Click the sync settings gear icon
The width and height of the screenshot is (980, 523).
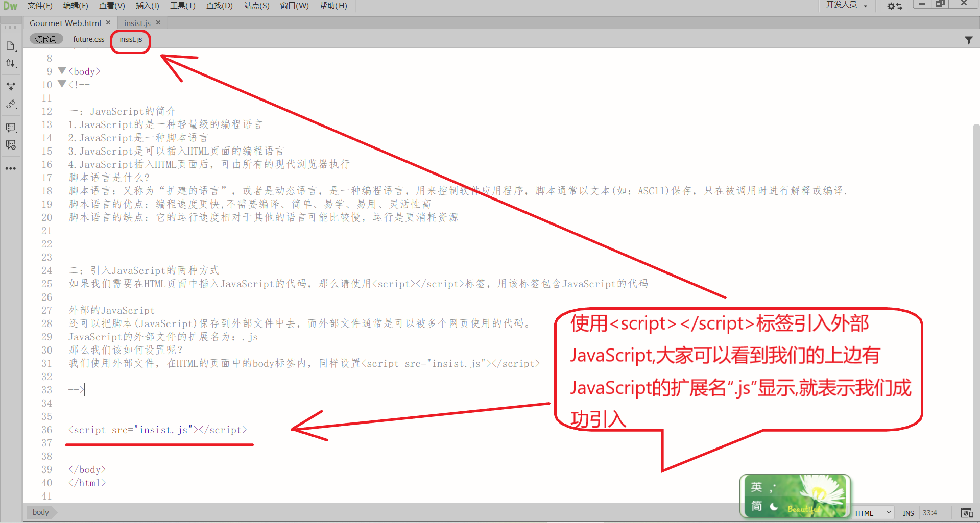(894, 6)
